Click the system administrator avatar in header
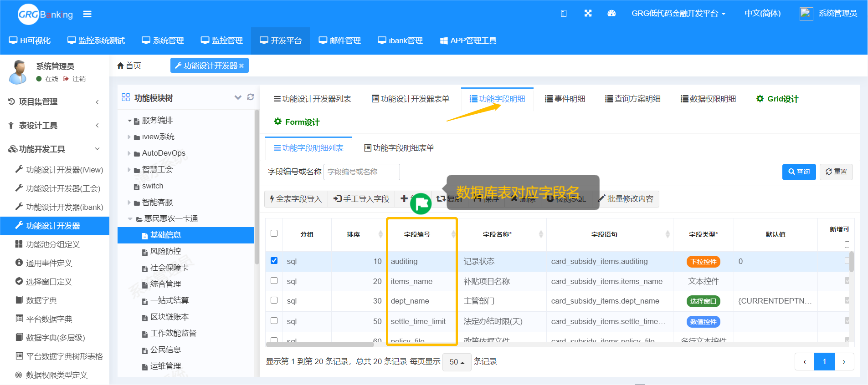This screenshot has height=385, width=868. coord(806,14)
